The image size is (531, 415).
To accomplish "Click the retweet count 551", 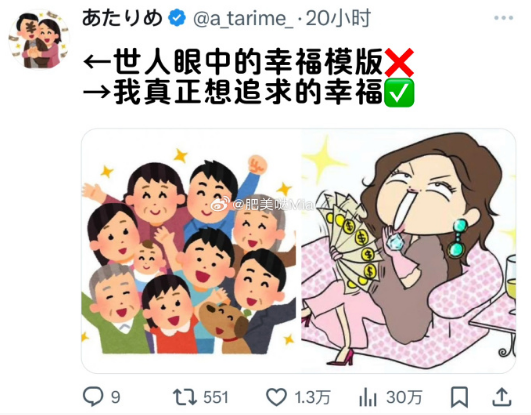I will point(216,397).
